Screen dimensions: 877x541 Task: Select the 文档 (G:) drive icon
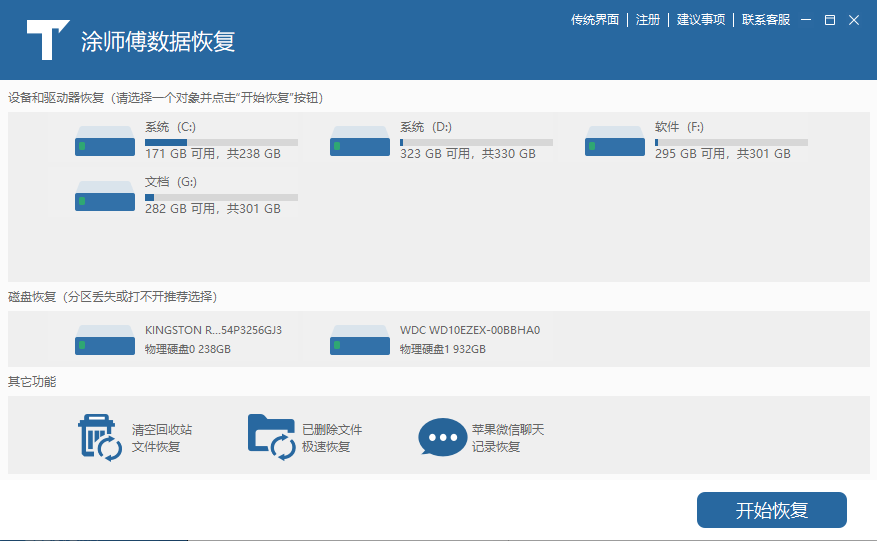(x=105, y=196)
